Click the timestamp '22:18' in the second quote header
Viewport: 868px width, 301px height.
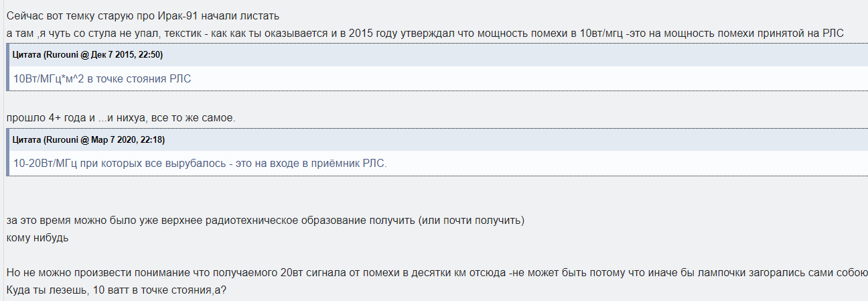click(149, 140)
